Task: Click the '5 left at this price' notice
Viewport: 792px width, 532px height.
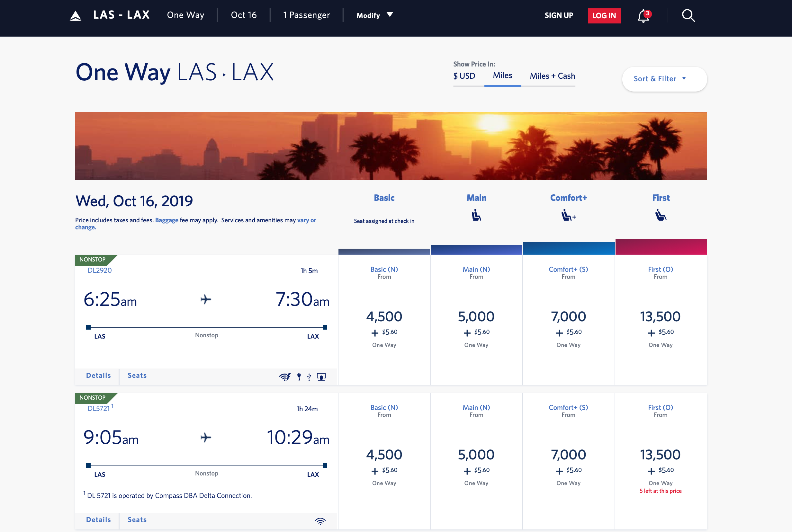Action: click(x=660, y=491)
